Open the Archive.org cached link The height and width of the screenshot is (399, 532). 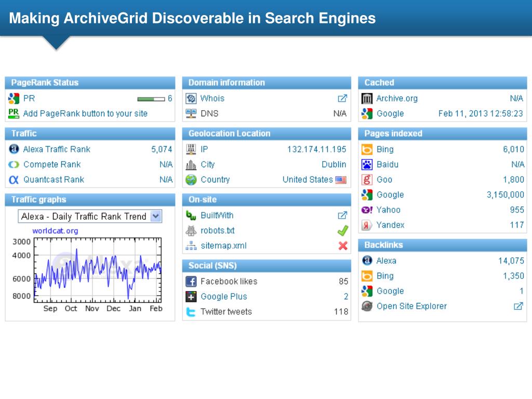pyautogui.click(x=397, y=98)
